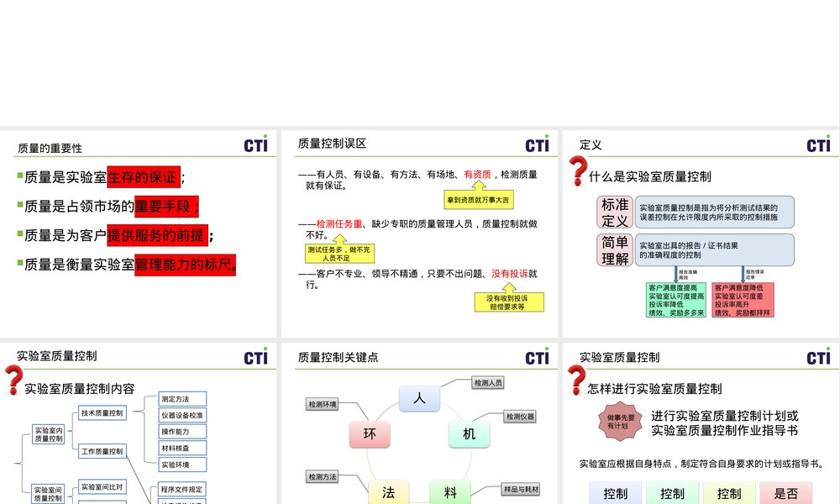Image resolution: width=840 pixels, height=504 pixels.
Task: Click blue arrow labeled 报告错误迟单
Action: [x=743, y=274]
